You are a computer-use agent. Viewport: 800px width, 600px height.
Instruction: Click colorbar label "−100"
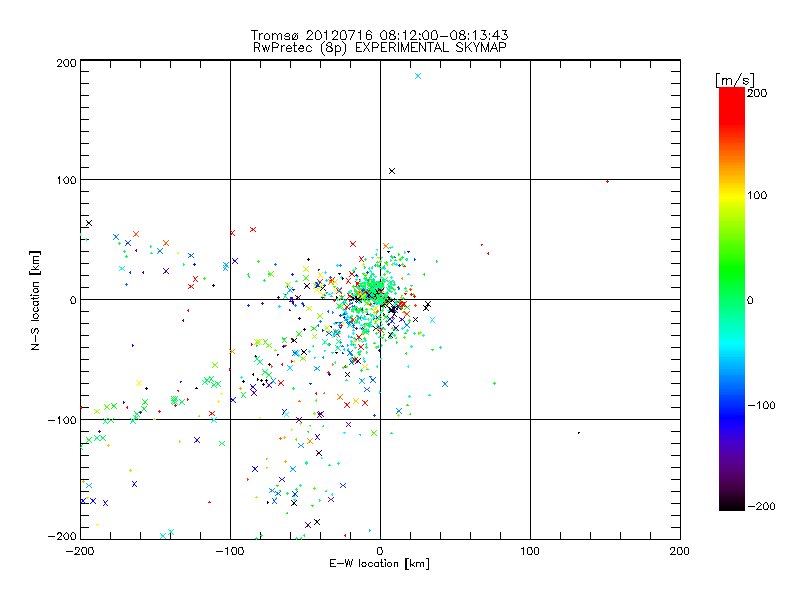coord(761,405)
